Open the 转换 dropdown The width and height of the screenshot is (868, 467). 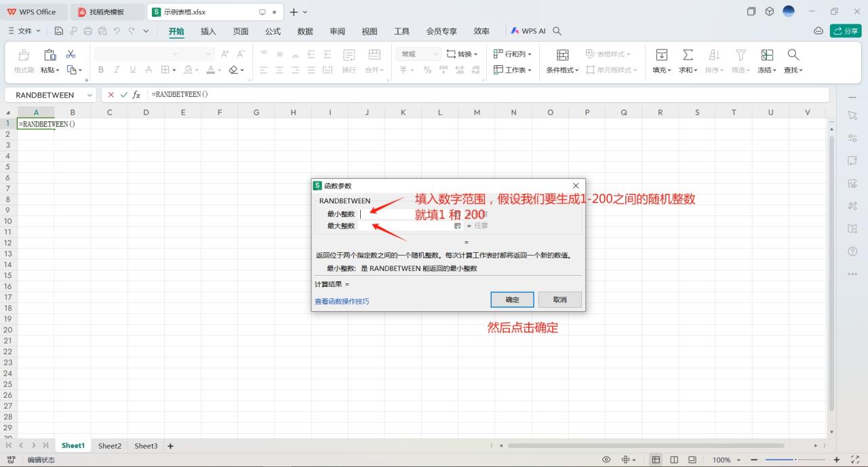pos(462,54)
